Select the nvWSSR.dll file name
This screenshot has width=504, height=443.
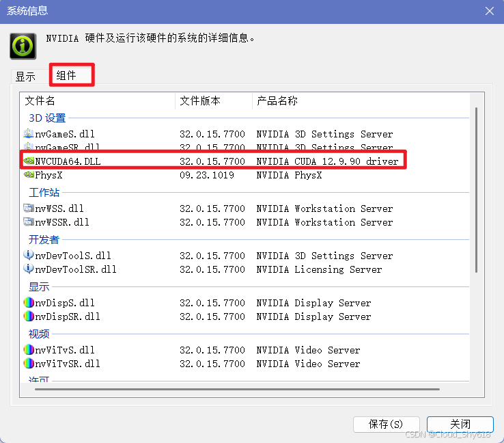pos(62,222)
